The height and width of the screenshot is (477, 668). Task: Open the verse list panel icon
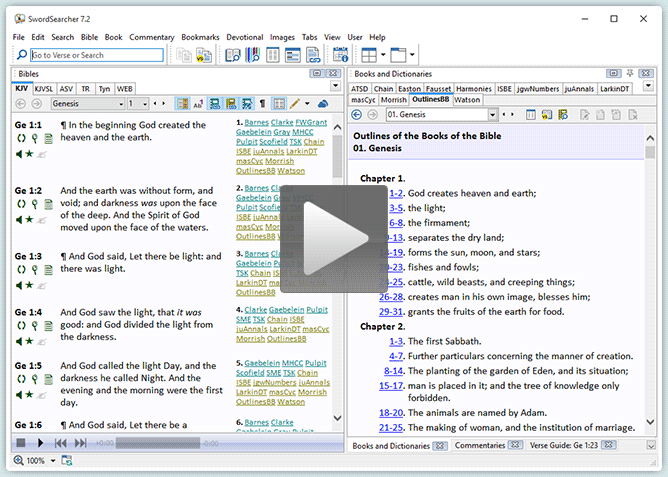tap(293, 55)
